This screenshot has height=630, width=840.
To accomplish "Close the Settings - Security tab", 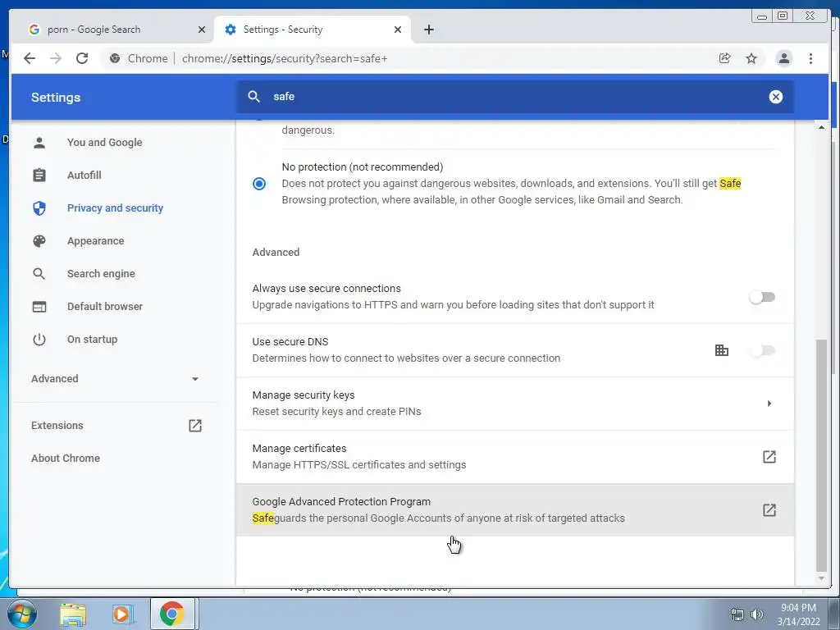I will (x=398, y=30).
